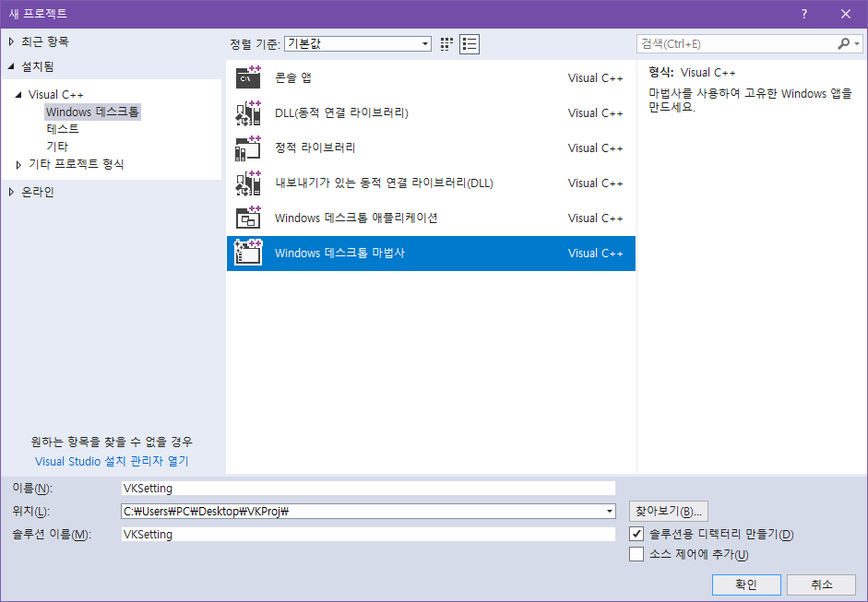Click the 정적 라이브러리 template icon
868x602 pixels.
248,148
